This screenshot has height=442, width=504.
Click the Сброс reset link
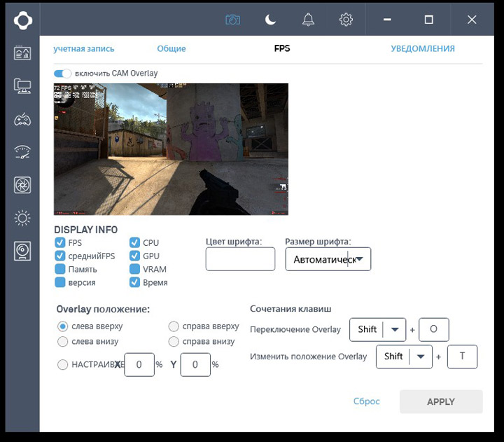[366, 401]
